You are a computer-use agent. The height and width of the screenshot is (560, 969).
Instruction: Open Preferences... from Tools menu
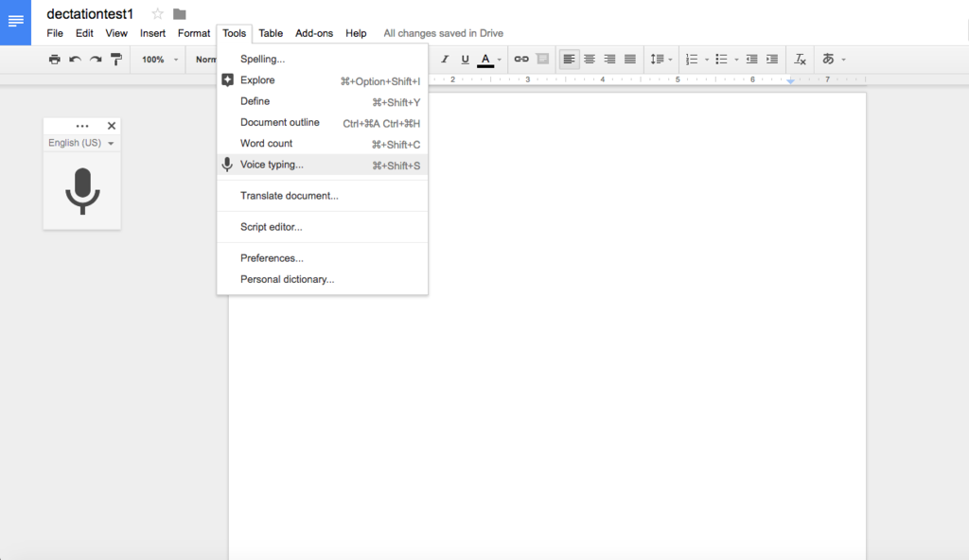click(322, 258)
